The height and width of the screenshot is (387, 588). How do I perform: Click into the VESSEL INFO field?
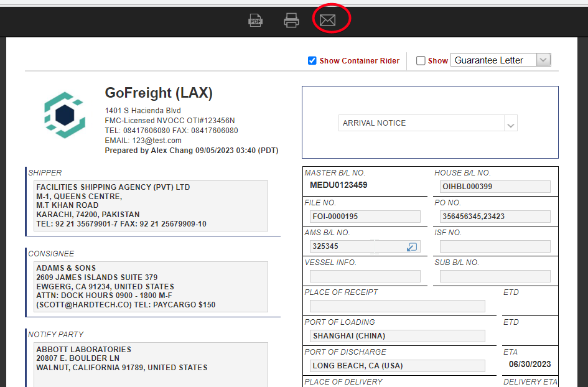coord(365,276)
